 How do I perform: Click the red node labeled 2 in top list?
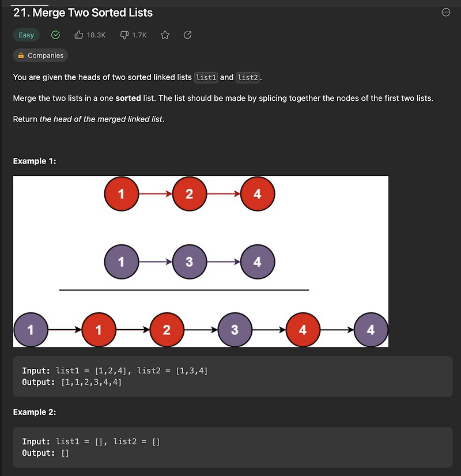tap(190, 194)
